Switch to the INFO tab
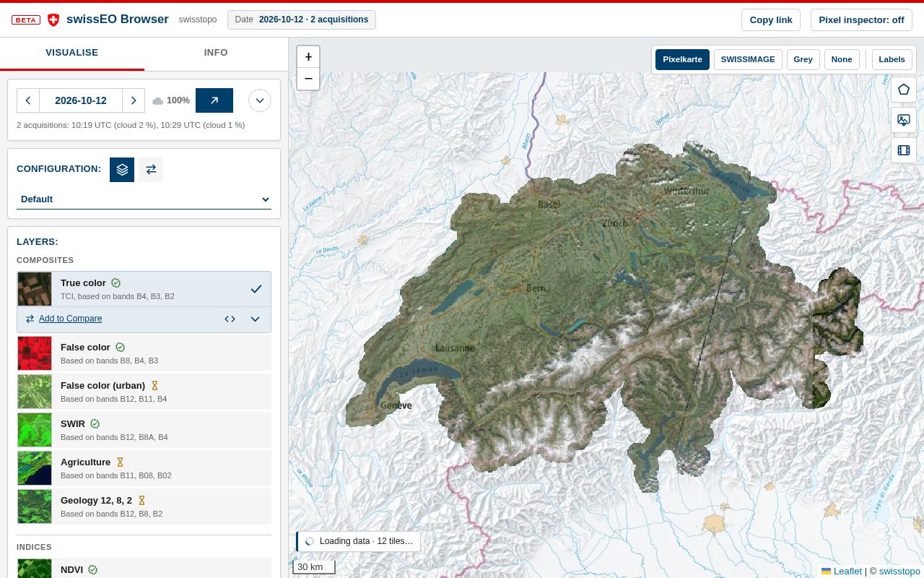Viewport: 924px width, 578px height. (216, 53)
